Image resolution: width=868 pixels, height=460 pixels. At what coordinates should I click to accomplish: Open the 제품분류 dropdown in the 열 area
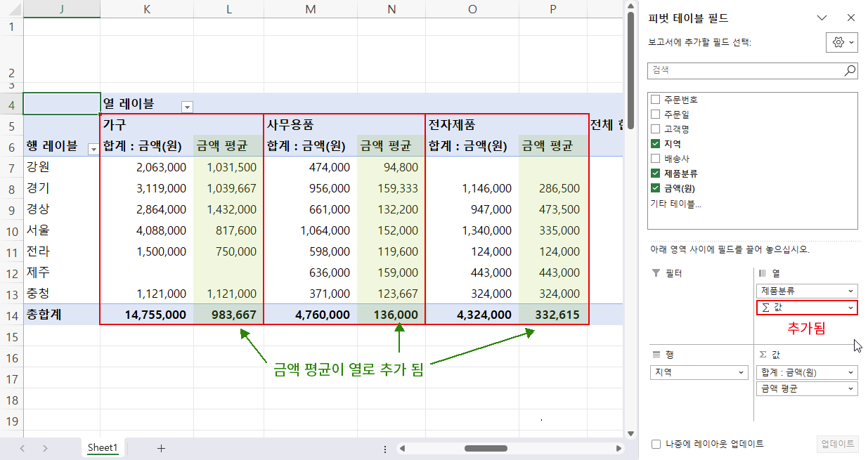850,290
